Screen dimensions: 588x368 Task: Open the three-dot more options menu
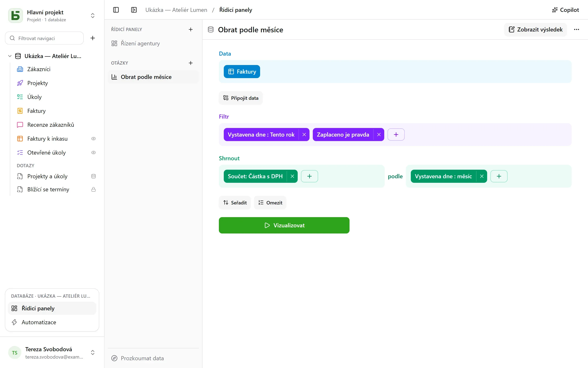point(576,29)
